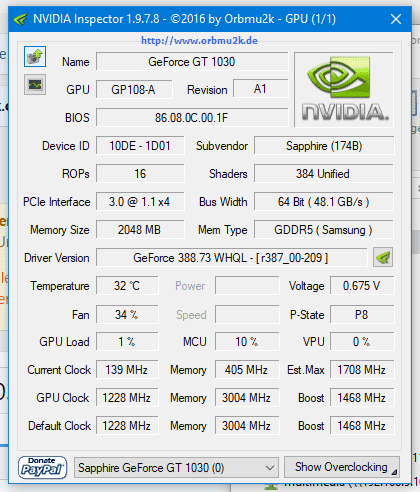
Task: Click the Mem Type GDDR5 (Samsung) value
Action: pos(324,229)
